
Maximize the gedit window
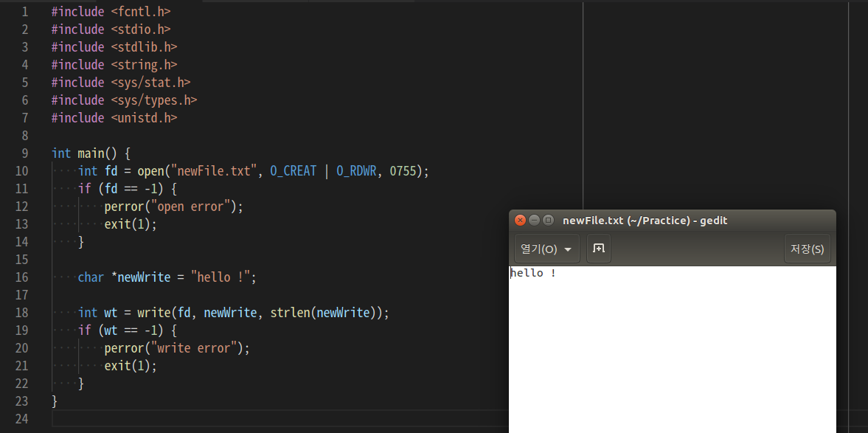tap(548, 221)
